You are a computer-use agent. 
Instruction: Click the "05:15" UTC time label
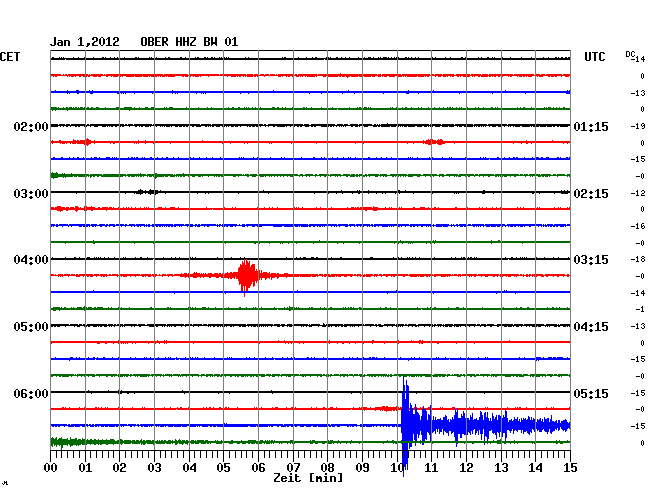[x=591, y=393]
